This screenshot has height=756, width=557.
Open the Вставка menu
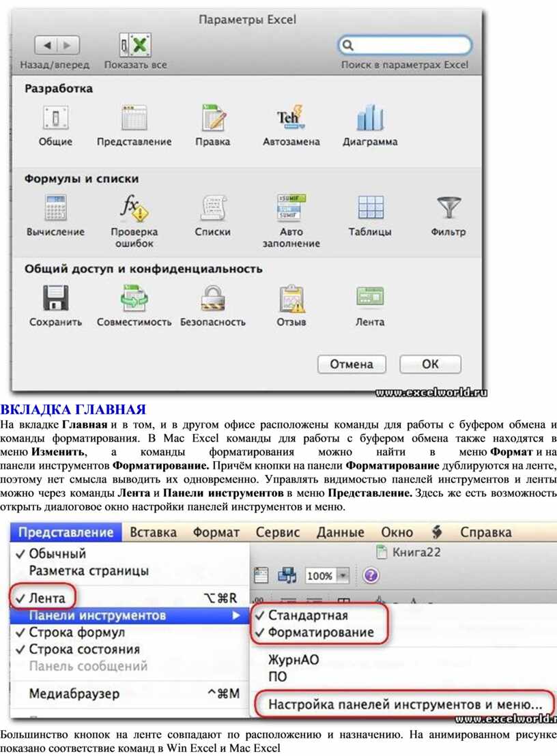[154, 532]
